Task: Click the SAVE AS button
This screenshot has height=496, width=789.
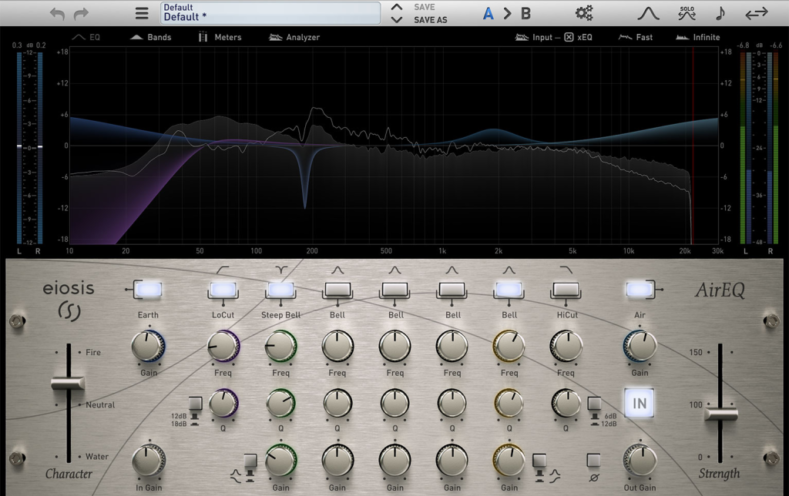Action: tap(430, 20)
